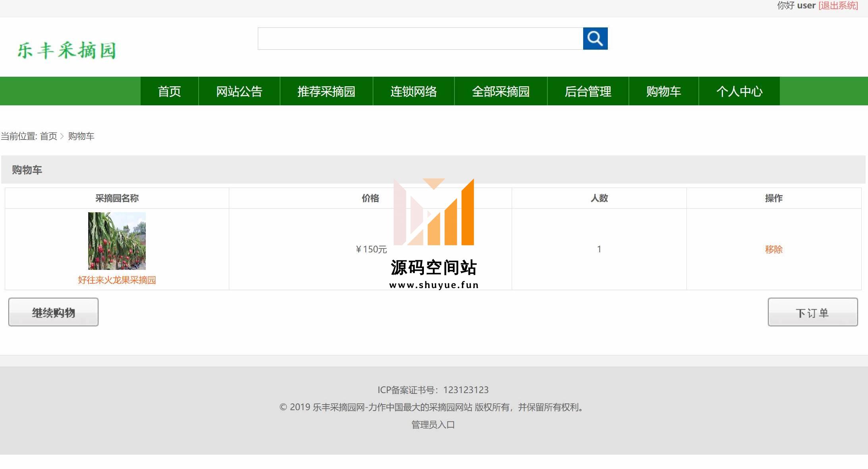Remove the item via 移除 link
Image resolution: width=868 pixels, height=469 pixels.
tap(774, 249)
